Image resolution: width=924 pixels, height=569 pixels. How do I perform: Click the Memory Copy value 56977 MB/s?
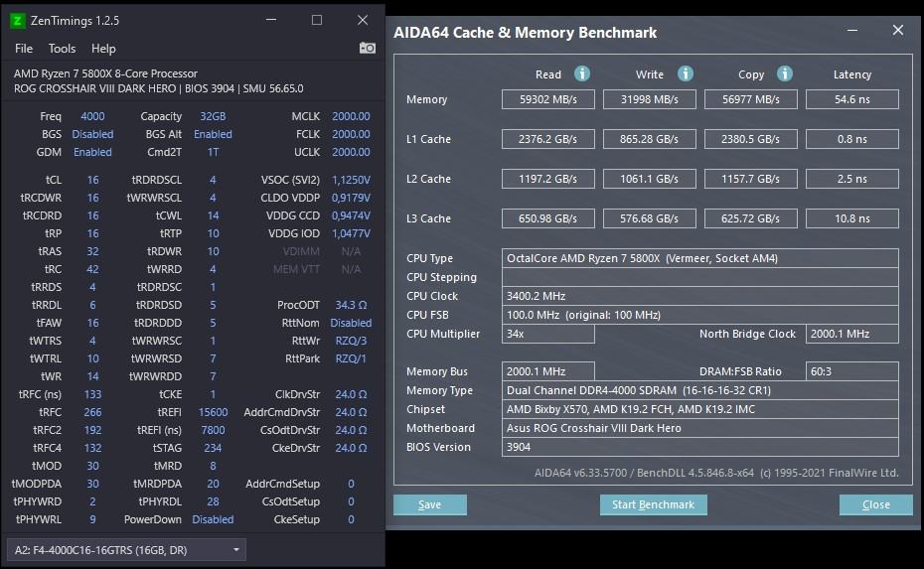751,99
